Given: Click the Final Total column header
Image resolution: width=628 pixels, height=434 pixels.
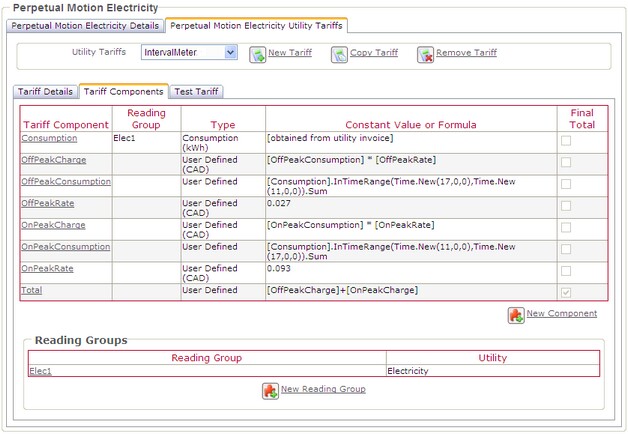Looking at the screenshot, I should [x=582, y=119].
